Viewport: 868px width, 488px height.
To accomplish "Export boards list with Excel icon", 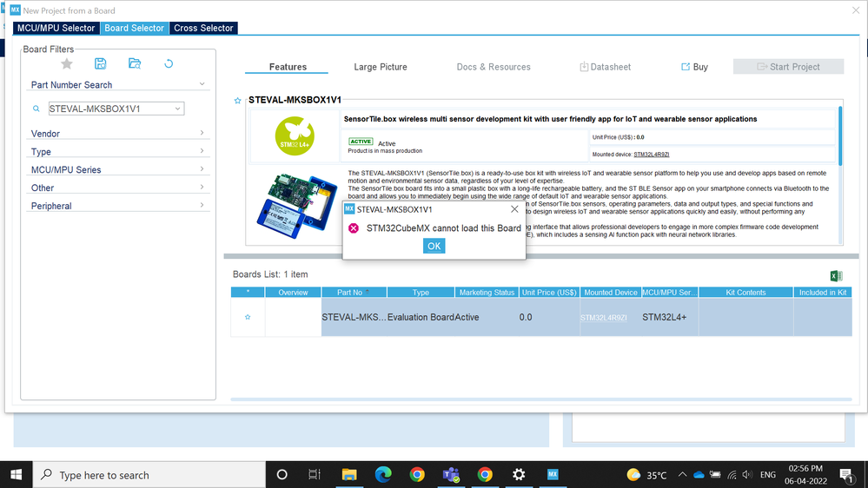I will [x=836, y=275].
